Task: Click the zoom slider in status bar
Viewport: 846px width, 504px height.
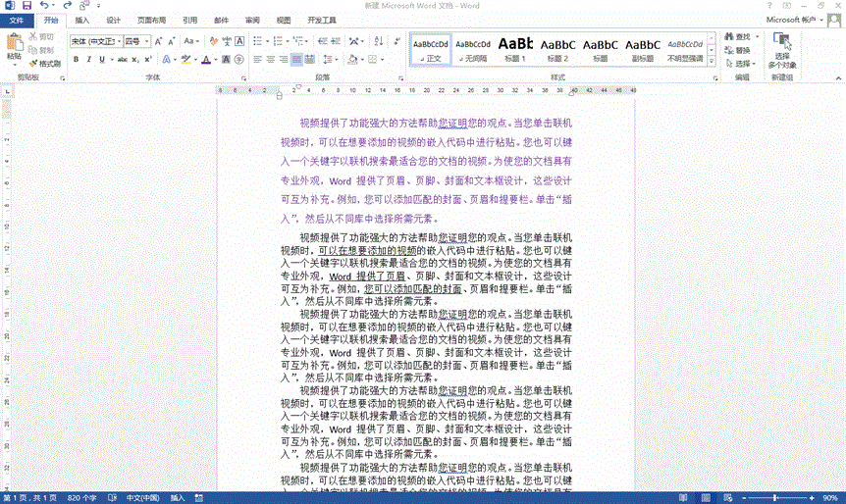Action: [x=775, y=497]
